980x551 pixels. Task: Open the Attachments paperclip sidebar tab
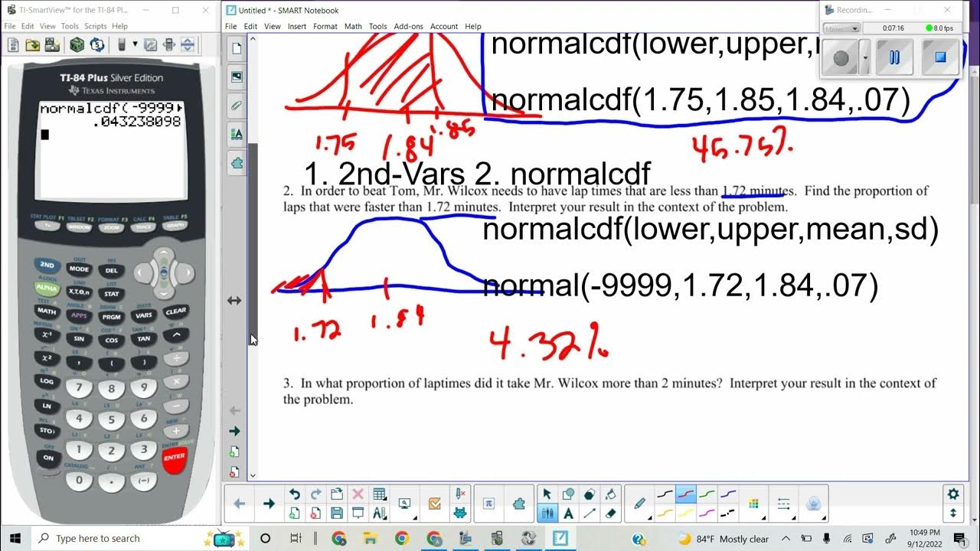[x=236, y=105]
